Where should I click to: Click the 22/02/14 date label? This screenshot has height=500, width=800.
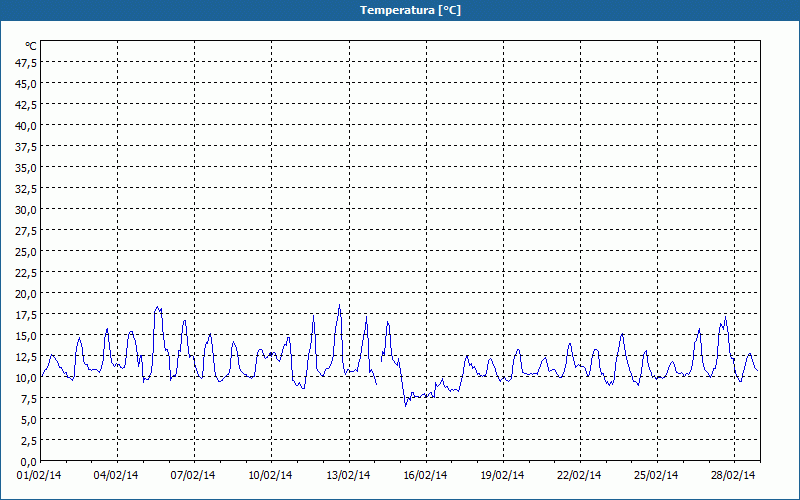pos(579,476)
